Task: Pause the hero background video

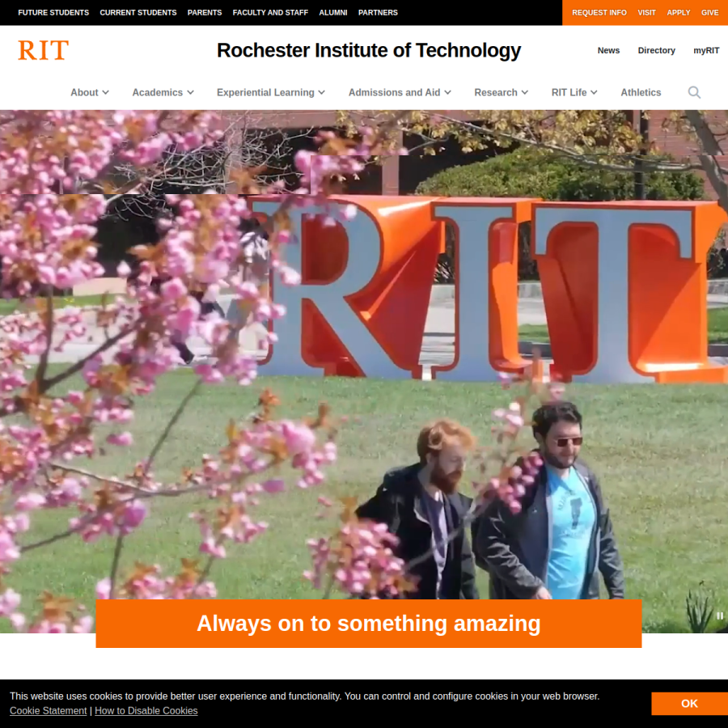Action: [x=720, y=616]
